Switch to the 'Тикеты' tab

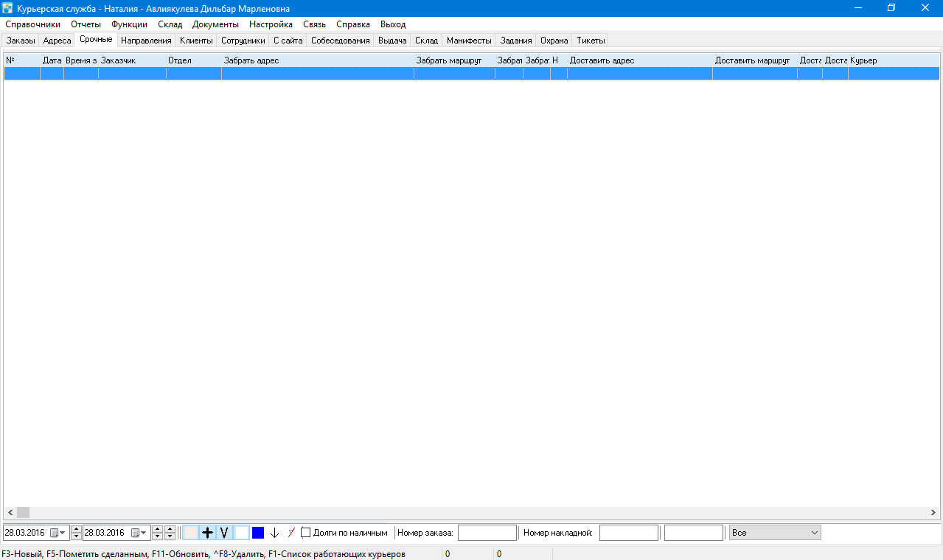[x=591, y=41]
